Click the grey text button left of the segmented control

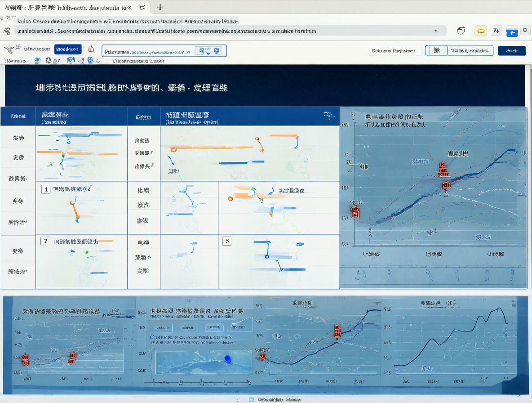394,50
